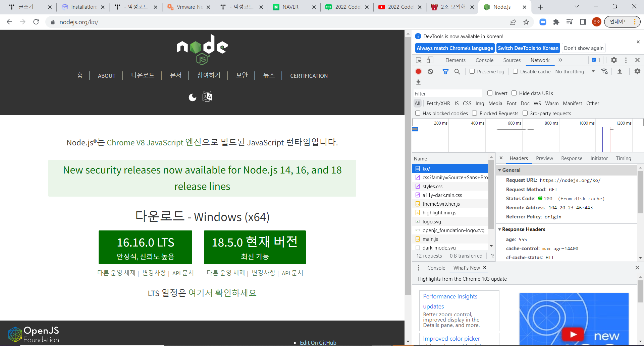Filter requests by Fetch/XHR type

click(x=438, y=103)
